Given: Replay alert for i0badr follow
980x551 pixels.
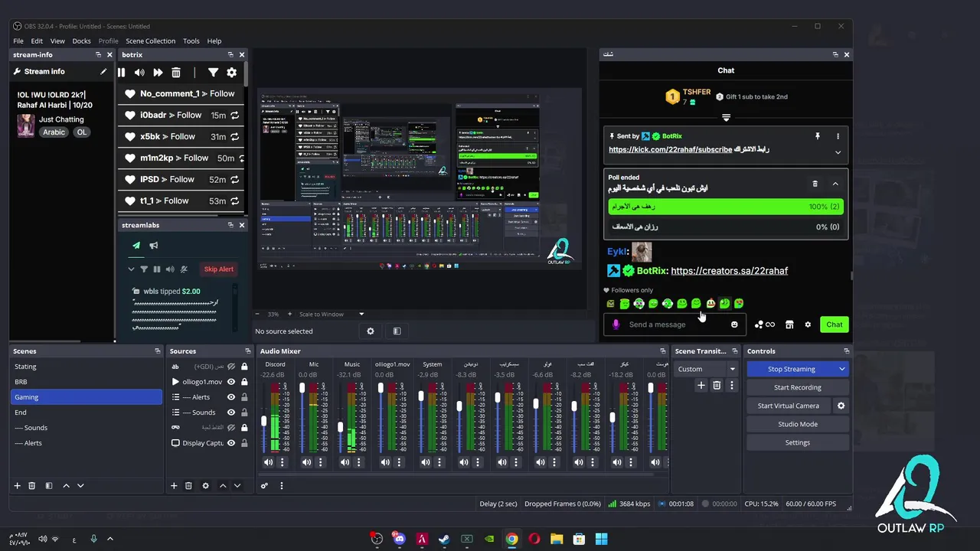Looking at the screenshot, I should coord(234,116).
